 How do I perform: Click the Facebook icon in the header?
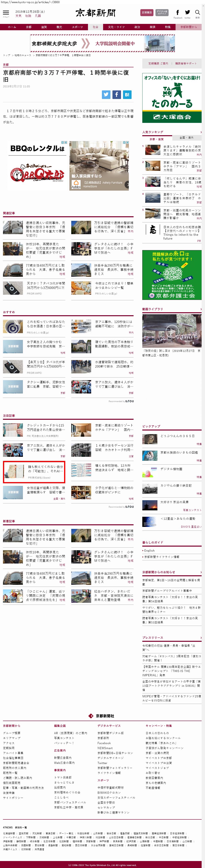[177, 13]
